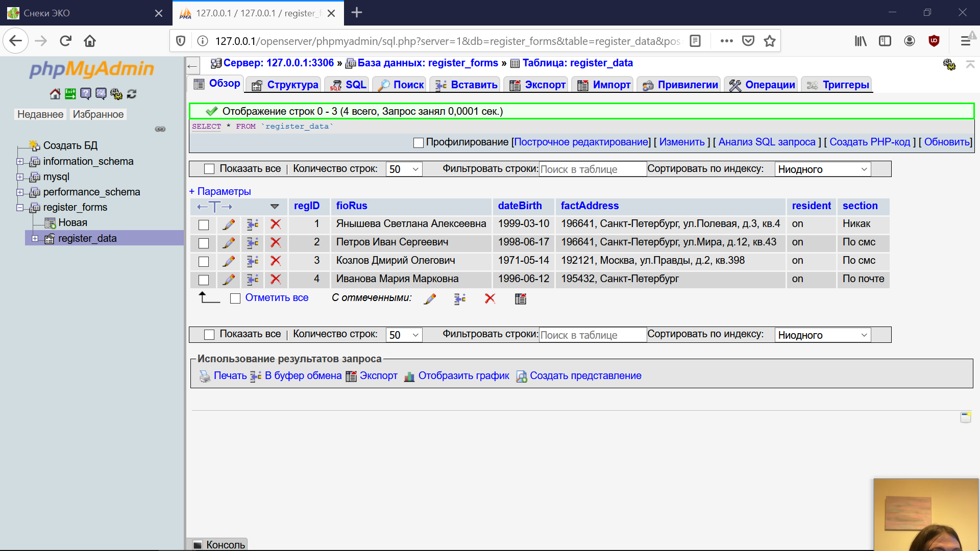Tick the 'Отметить все' checkbox
This screenshot has width=980, height=551.
click(235, 298)
